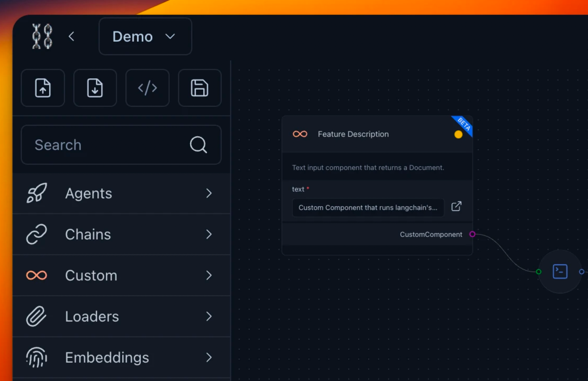This screenshot has width=588, height=381.
Task: Expand the Embeddings category
Action: (x=121, y=357)
